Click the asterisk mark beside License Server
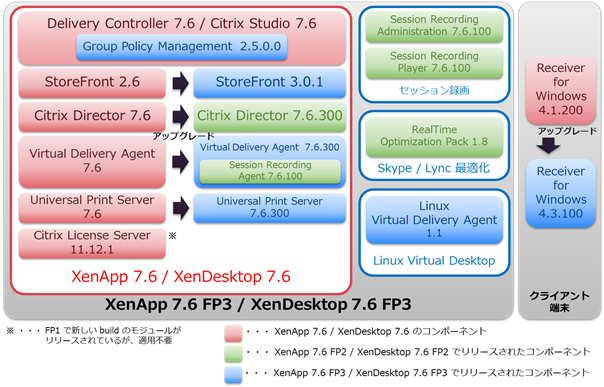The image size is (604, 387). click(x=172, y=236)
